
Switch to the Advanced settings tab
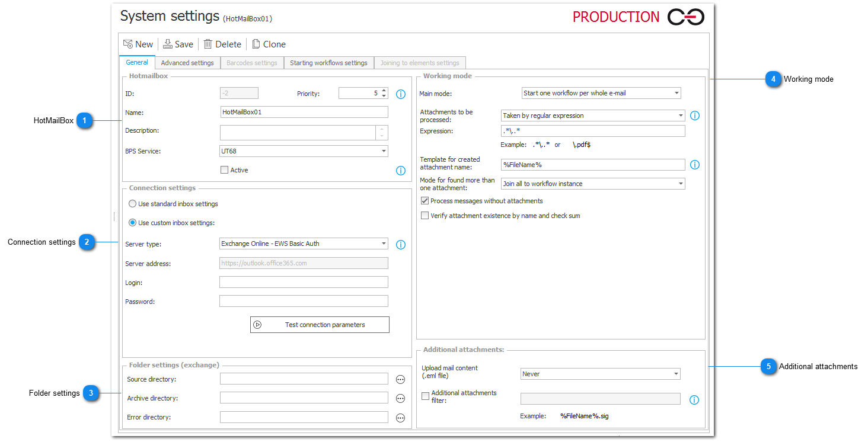(x=187, y=63)
